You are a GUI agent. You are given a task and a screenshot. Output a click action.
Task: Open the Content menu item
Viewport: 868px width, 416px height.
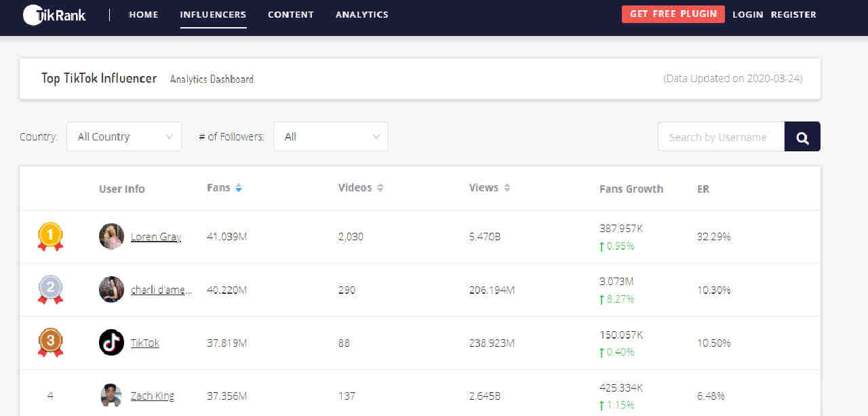[291, 14]
